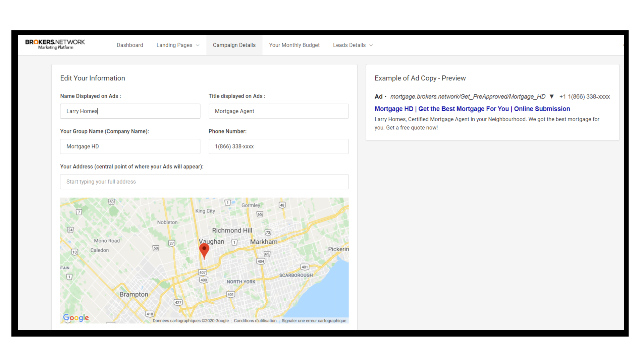This screenshot has height=362, width=644.
Task: Click the Gormley map label
Action: click(x=251, y=205)
